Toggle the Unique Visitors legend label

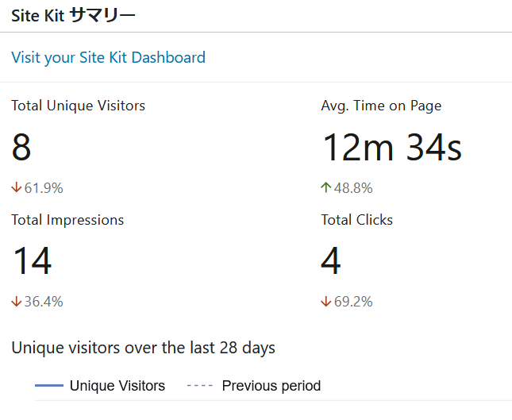tap(117, 386)
